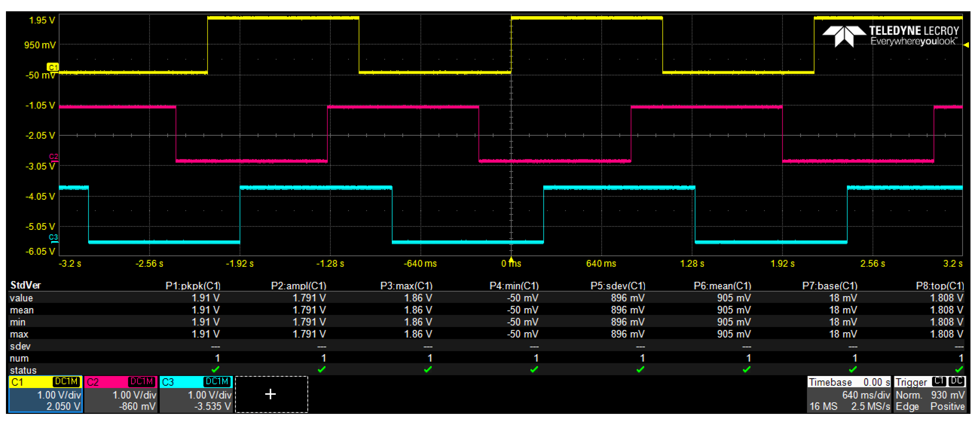The image size is (980, 421).
Task: Click the green status checkmark under P8:top(C1)
Action: coord(959,369)
